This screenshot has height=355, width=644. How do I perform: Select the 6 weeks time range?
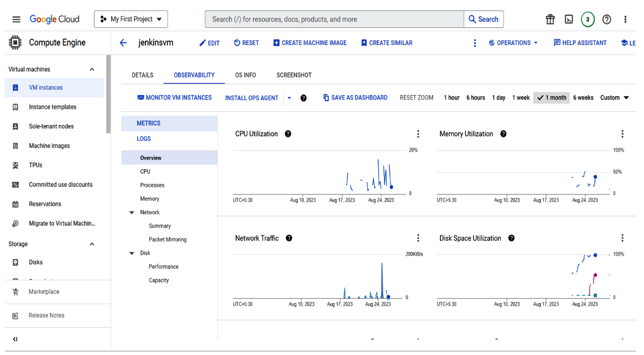point(583,98)
